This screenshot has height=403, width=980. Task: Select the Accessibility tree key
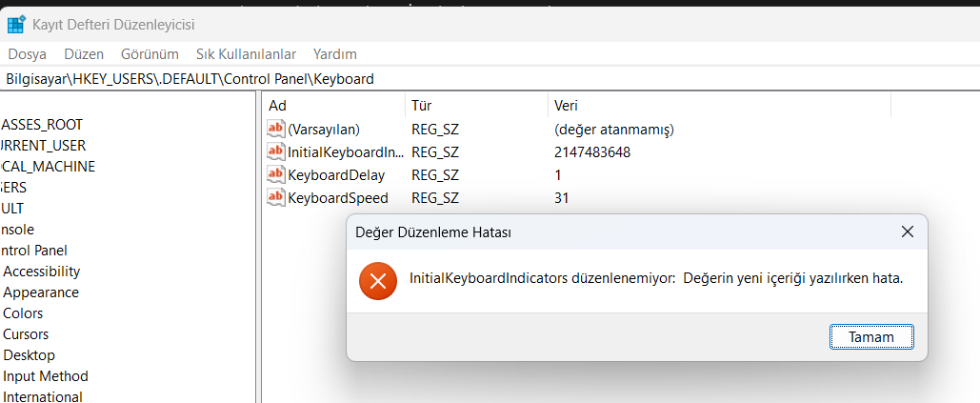(42, 272)
